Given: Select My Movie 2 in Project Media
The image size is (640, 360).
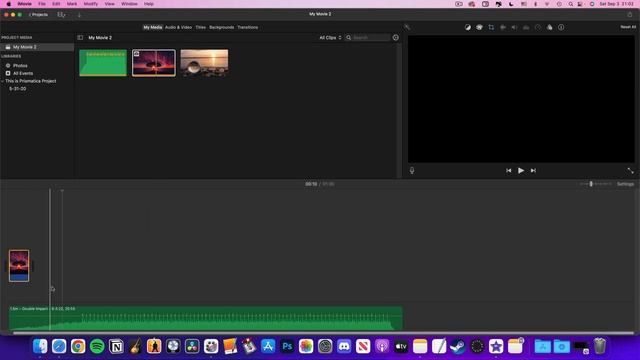Looking at the screenshot, I should (37, 47).
